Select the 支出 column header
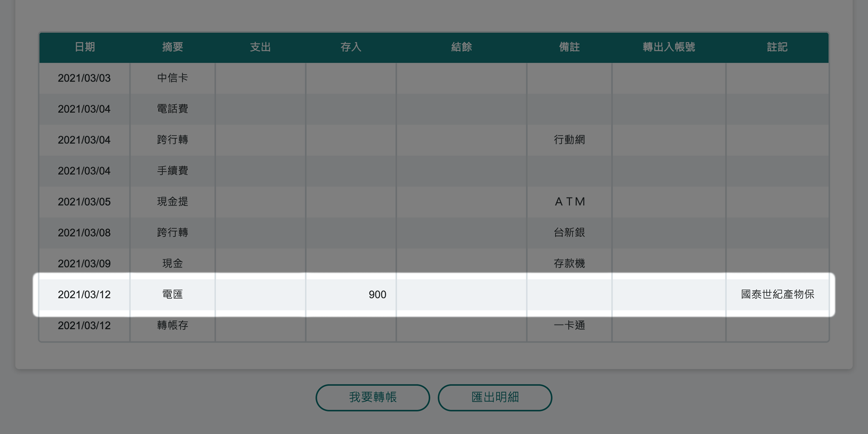Screen dimensions: 868x434 (x=260, y=47)
